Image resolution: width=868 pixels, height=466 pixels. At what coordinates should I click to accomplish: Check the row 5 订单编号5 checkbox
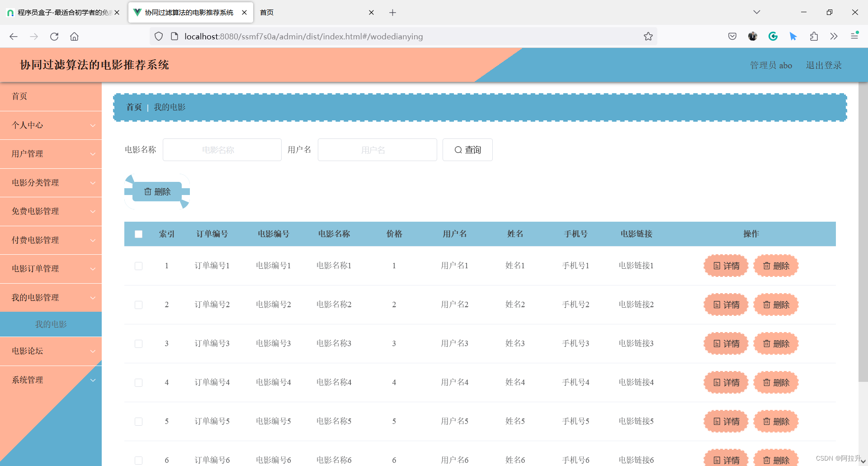point(138,422)
